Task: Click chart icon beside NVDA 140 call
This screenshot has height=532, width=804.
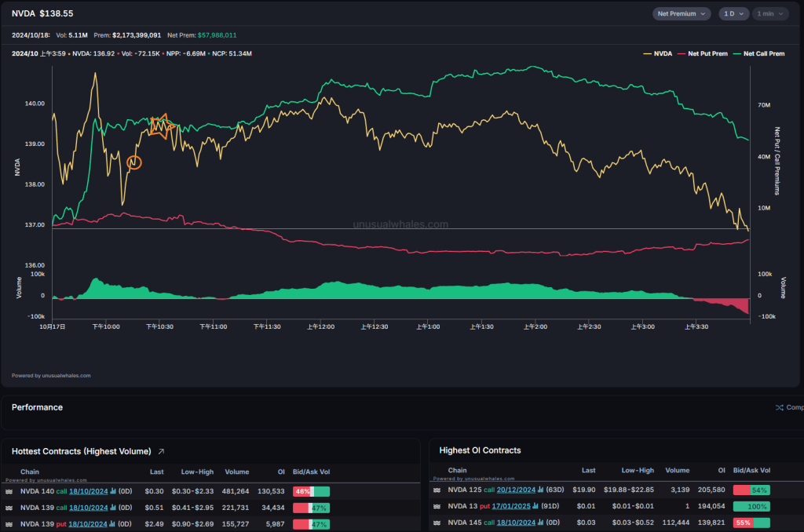Action: click(x=113, y=491)
